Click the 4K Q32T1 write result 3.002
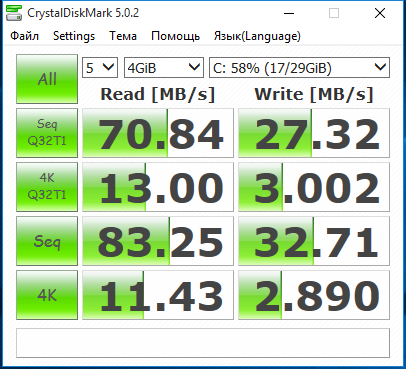The width and height of the screenshot is (406, 369). pos(314,187)
